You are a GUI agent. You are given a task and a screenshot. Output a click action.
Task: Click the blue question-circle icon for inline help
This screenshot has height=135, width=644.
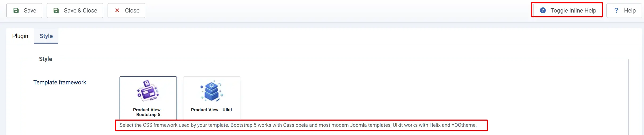543,10
